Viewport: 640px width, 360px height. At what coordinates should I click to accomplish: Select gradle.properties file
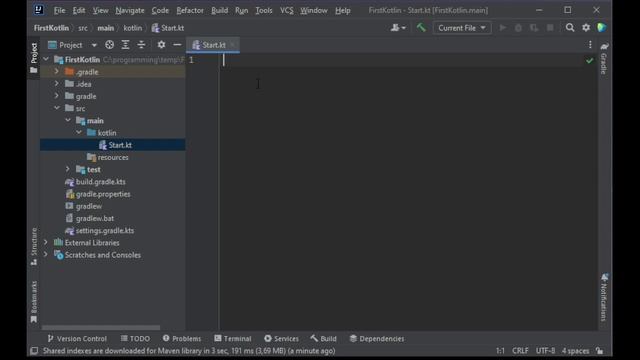pyautogui.click(x=103, y=194)
